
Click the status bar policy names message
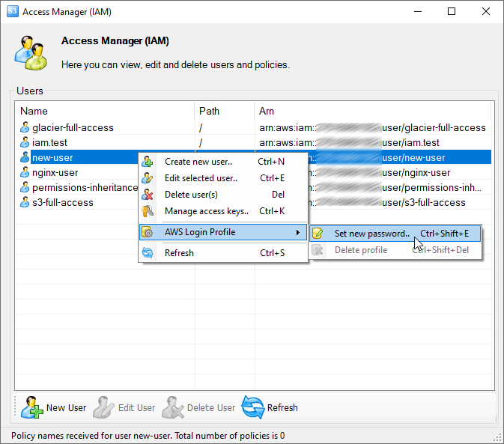(x=148, y=436)
